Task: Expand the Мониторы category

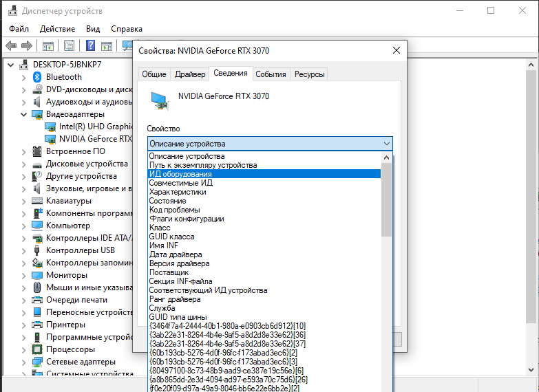Action: click(x=24, y=275)
